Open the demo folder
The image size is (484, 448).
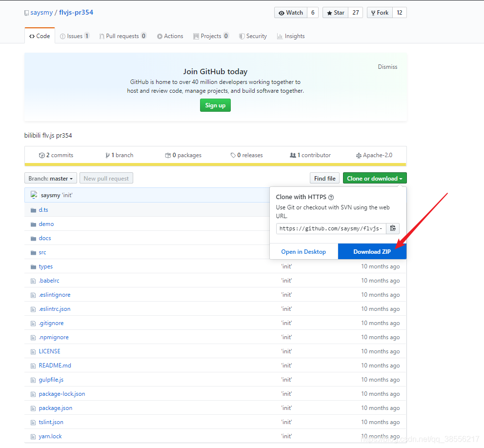tap(46, 224)
